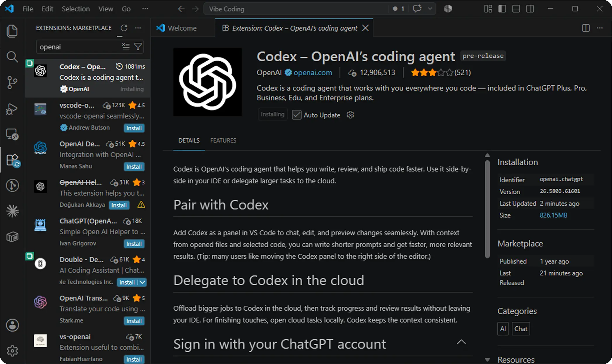
Task: Open the Manage gear in activity bar
Action: click(x=12, y=351)
